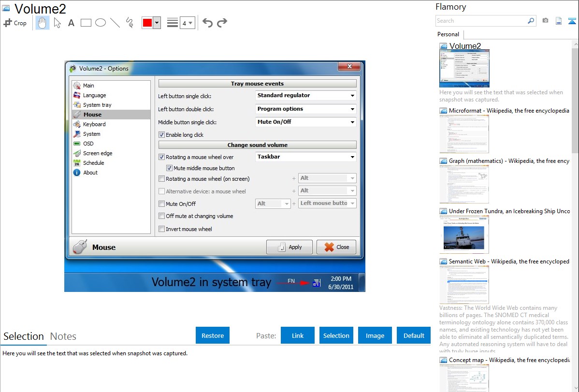The width and height of the screenshot is (579, 392).
Task: Select the freehand scribble tool
Action: [x=130, y=23]
